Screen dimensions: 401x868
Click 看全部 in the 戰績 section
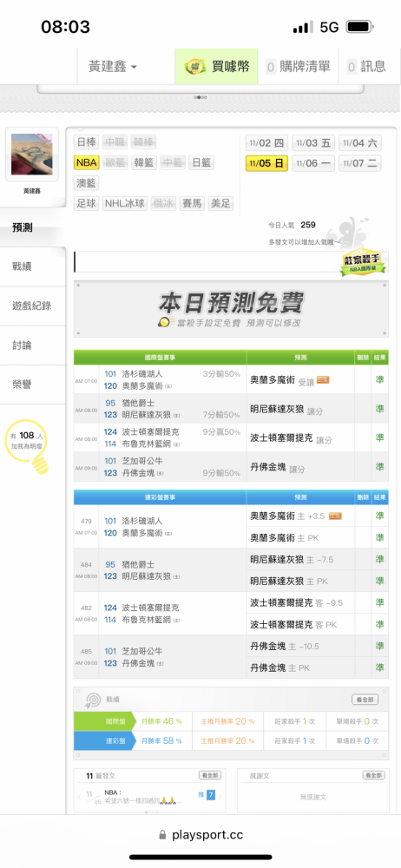coord(365,699)
